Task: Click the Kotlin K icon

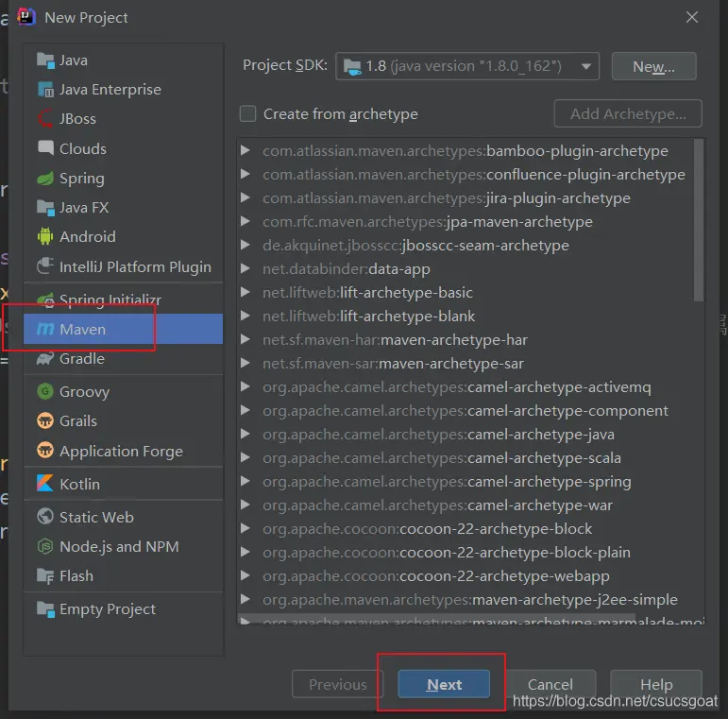Action: 45,484
